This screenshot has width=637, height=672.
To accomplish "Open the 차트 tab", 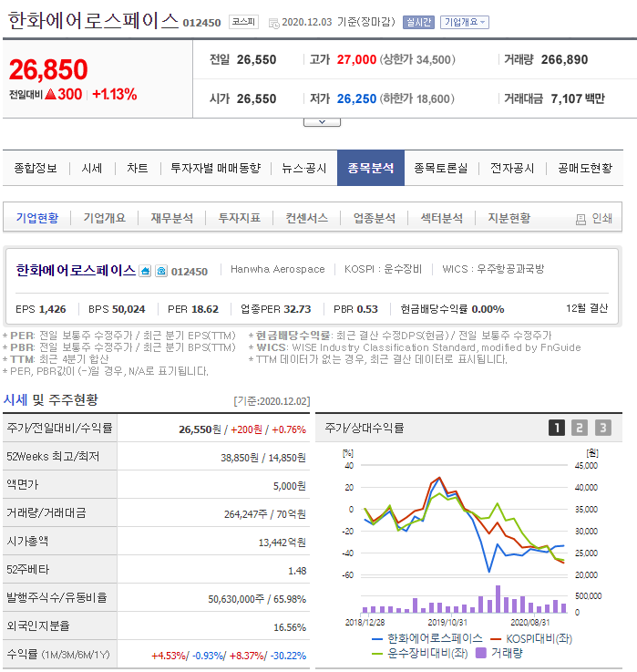I will tap(138, 168).
